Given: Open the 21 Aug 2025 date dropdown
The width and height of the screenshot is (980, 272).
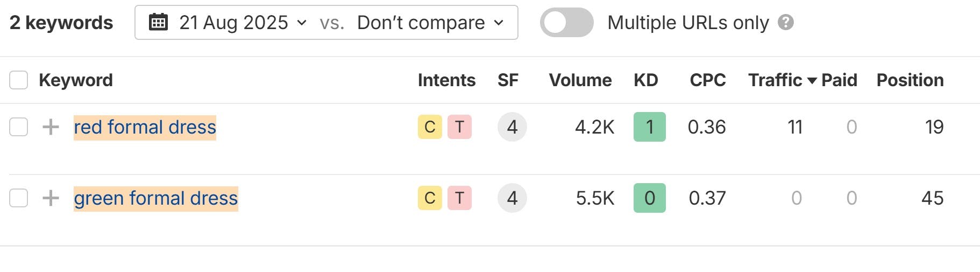Looking at the screenshot, I should (x=242, y=23).
